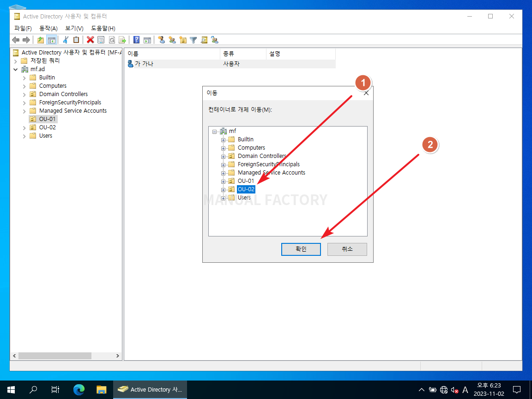Select the root Active Directory 사용자 및 컴퓨터 node
Viewport: 532px width, 399px height.
(x=71, y=53)
